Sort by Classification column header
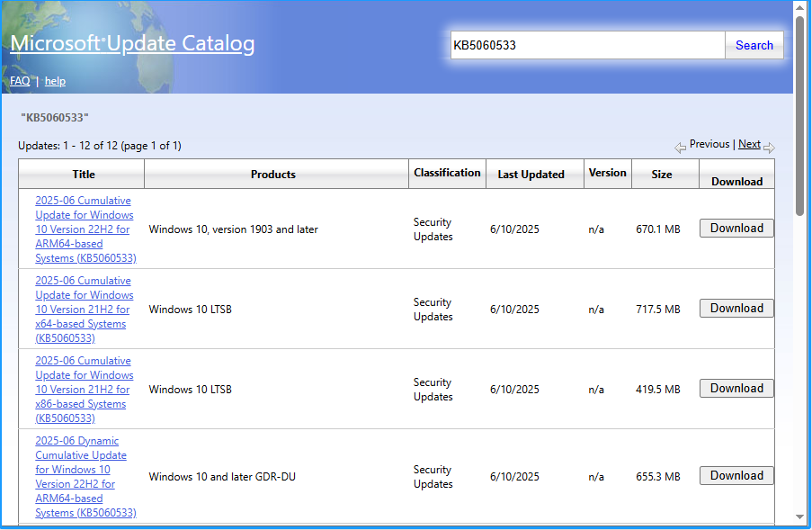Image resolution: width=812 pixels, height=530 pixels. coord(447,173)
